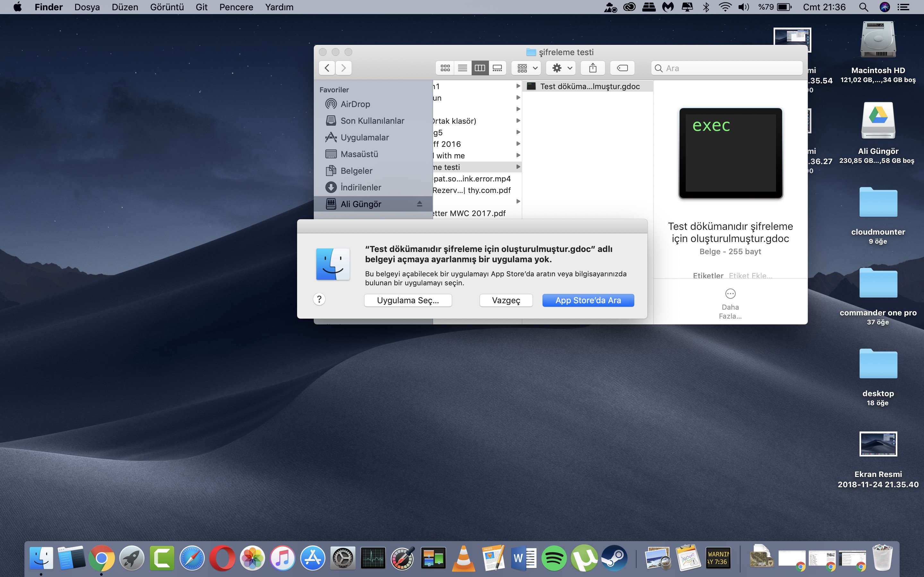Eject the Ali Güngör volume
This screenshot has height=577, width=924.
click(x=419, y=204)
